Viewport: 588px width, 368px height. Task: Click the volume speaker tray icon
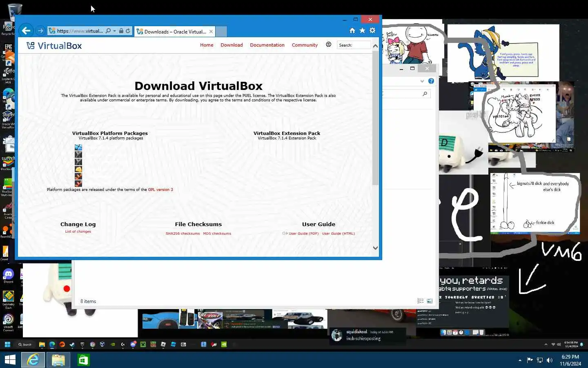pos(550,360)
